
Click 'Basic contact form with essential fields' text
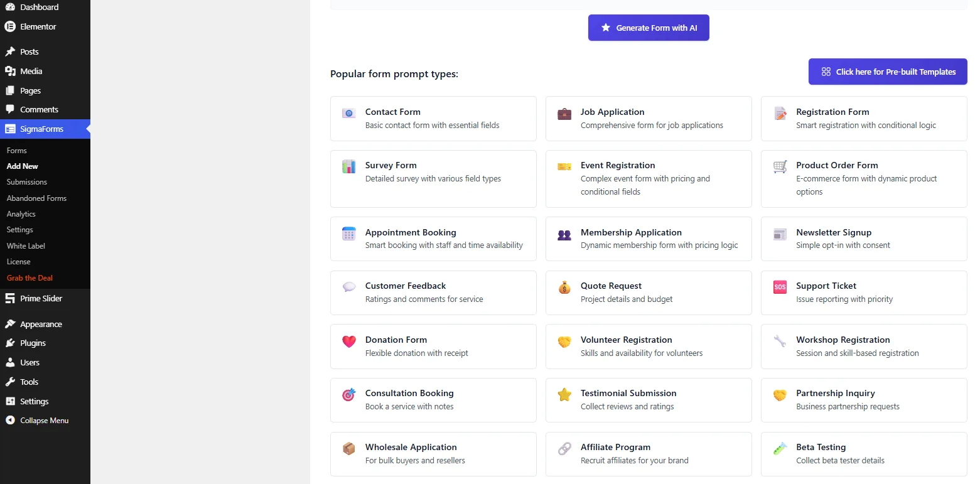tap(432, 125)
